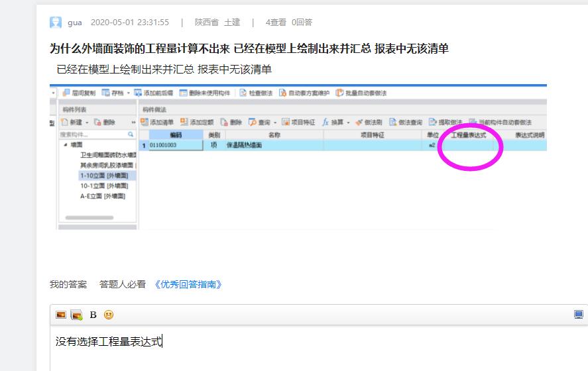Click 添加定额 toolbar icon
The width and height of the screenshot is (588, 371).
(x=184, y=122)
